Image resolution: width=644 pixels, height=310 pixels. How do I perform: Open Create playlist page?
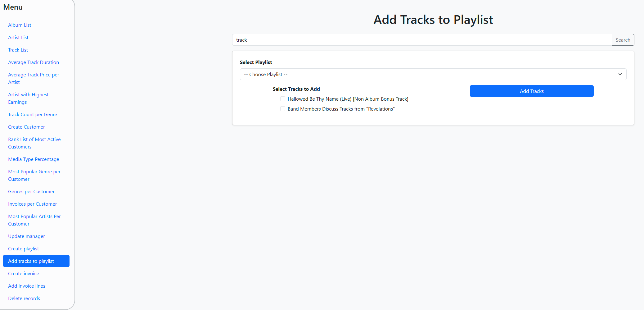point(24,248)
